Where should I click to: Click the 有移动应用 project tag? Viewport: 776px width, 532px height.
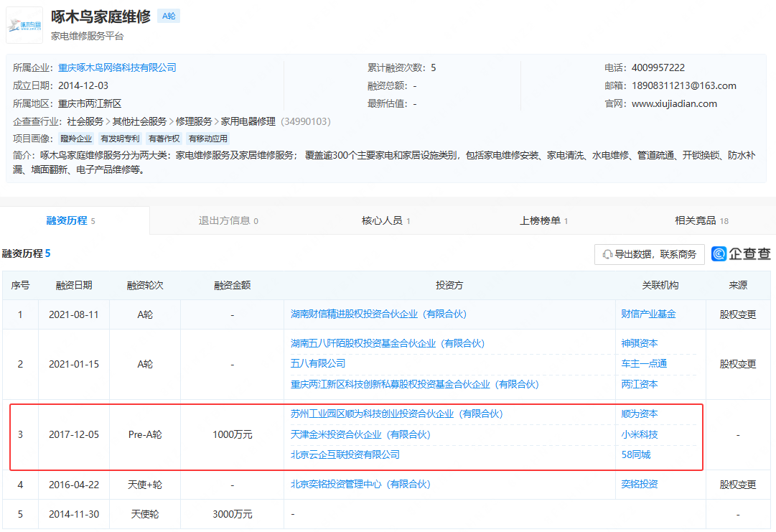[x=208, y=139]
